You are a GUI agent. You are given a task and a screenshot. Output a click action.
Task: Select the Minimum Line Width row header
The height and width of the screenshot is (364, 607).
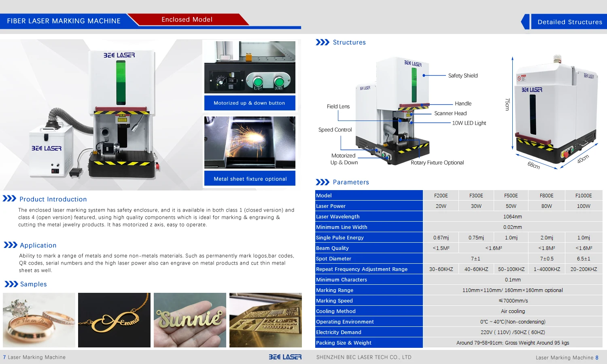[x=369, y=227]
